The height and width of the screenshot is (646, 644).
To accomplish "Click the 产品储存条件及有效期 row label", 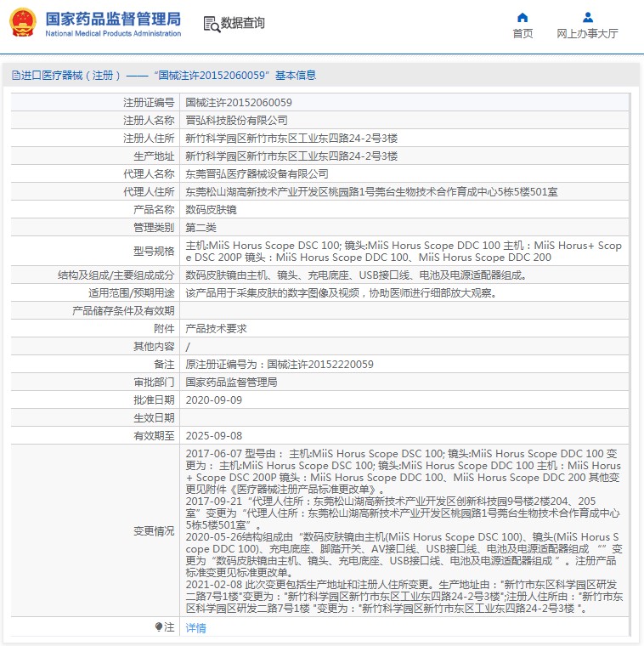I will [123, 310].
